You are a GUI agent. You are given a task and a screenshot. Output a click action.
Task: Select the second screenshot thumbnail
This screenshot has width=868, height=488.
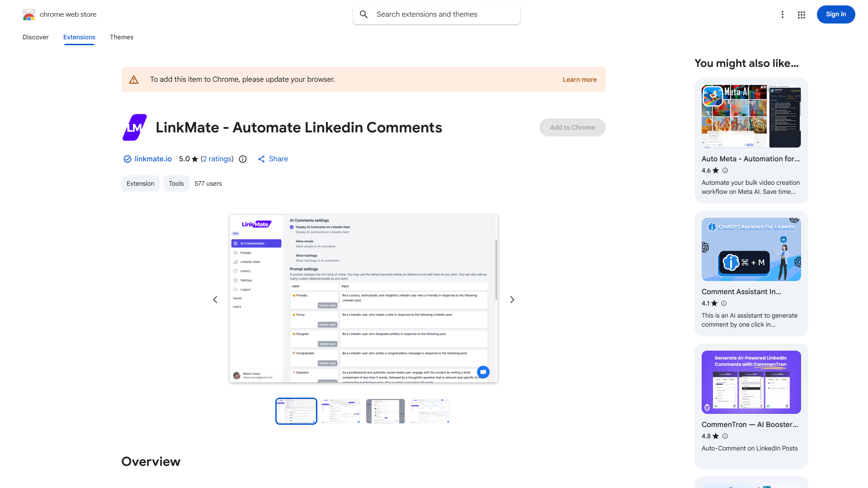click(x=341, y=411)
